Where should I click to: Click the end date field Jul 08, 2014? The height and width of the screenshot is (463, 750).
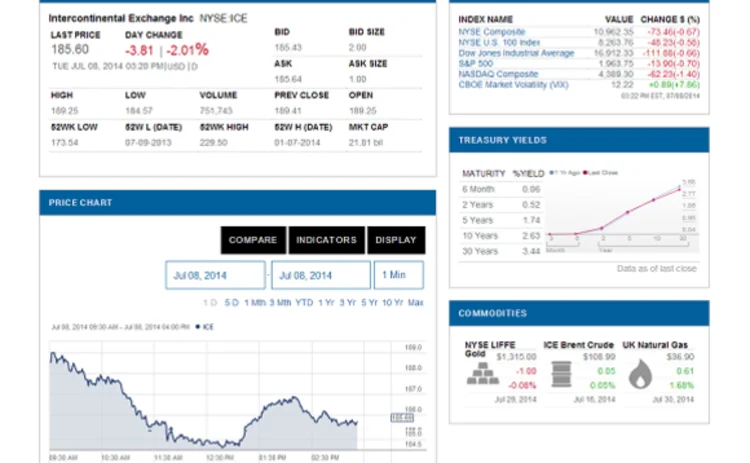[x=320, y=275]
